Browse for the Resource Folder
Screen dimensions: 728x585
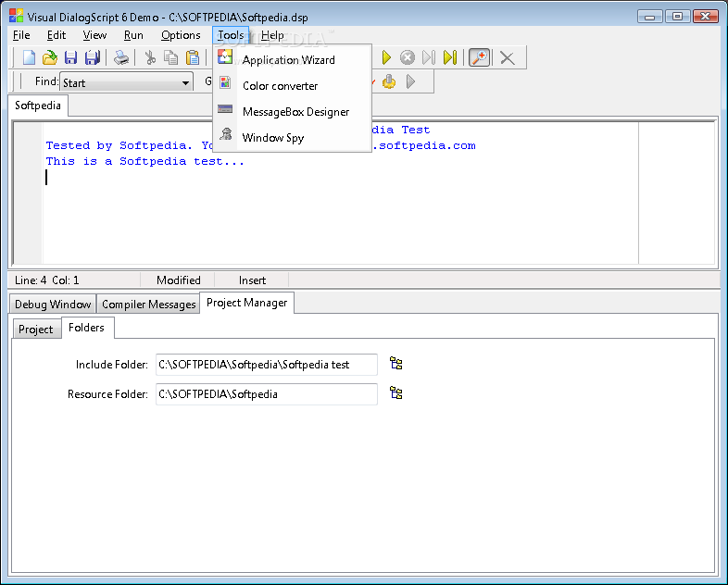(x=396, y=393)
